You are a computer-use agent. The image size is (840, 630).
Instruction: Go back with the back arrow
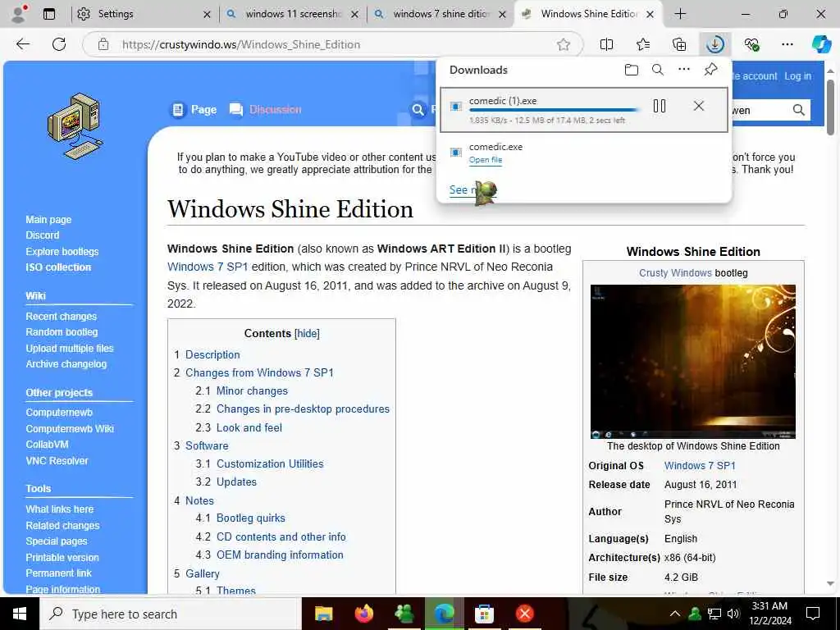coord(22,44)
